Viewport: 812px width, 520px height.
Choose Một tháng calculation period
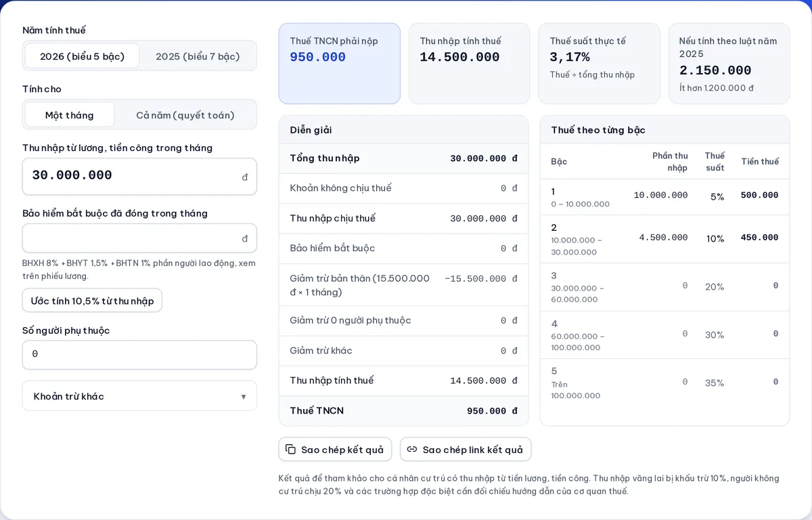(70, 115)
